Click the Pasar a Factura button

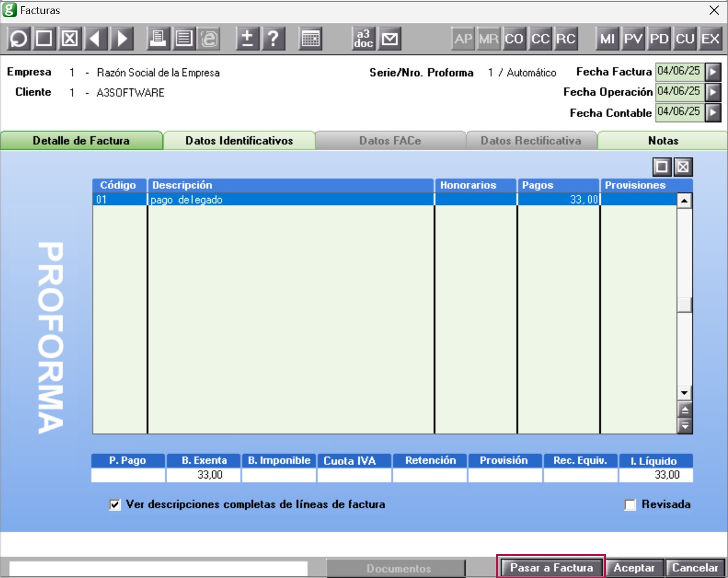(x=551, y=568)
